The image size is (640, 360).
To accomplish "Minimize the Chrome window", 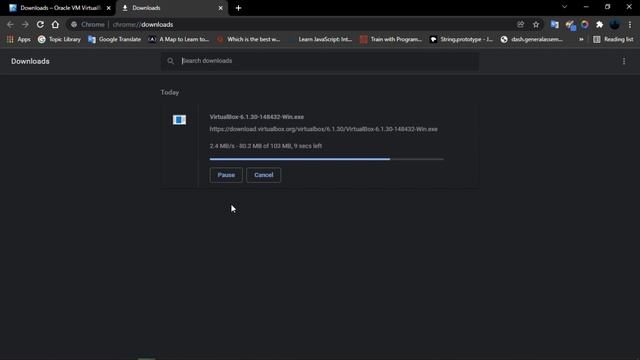I will pos(586,7).
